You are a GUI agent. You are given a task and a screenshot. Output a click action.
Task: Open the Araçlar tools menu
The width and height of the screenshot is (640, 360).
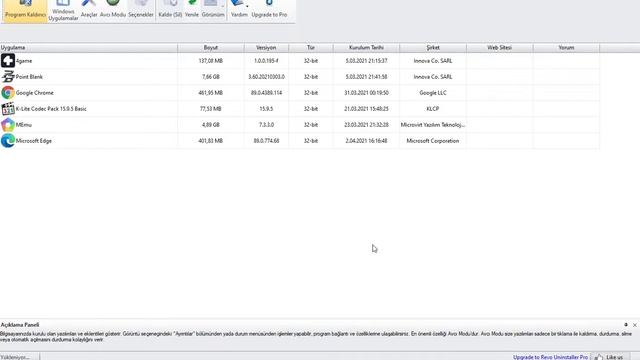pos(89,10)
